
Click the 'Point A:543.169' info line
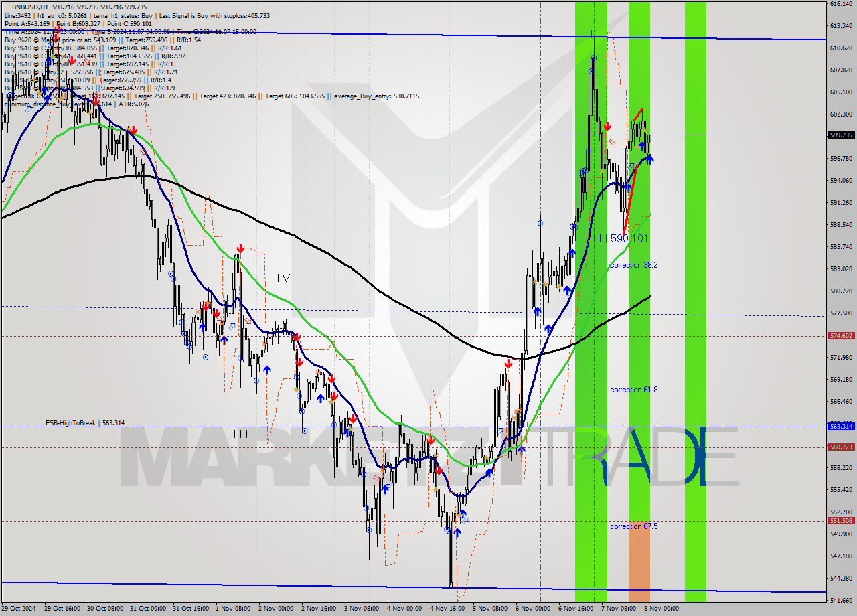[27, 24]
